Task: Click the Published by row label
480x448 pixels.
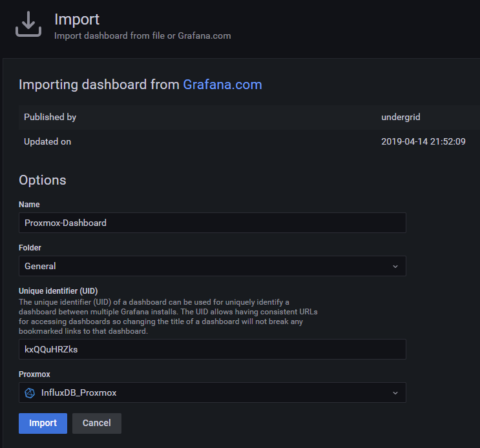Action: [x=50, y=117]
